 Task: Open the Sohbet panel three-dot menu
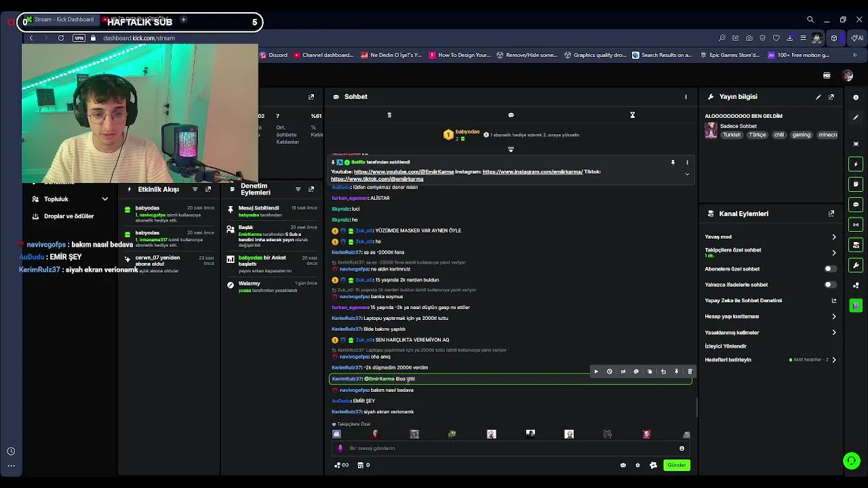pos(686,97)
